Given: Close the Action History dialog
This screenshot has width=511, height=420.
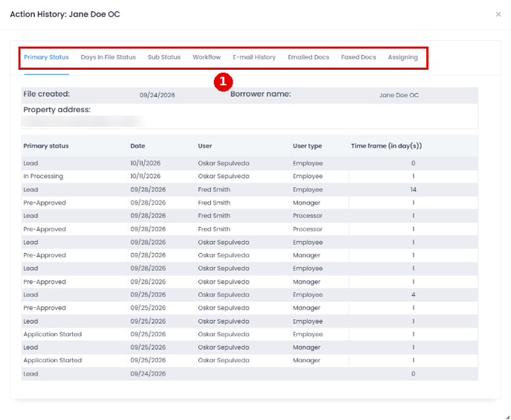Looking at the screenshot, I should tap(498, 14).
